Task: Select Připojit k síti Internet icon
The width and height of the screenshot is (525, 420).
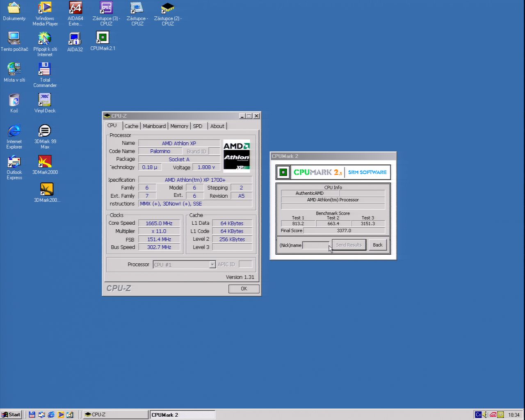Action: [45, 44]
